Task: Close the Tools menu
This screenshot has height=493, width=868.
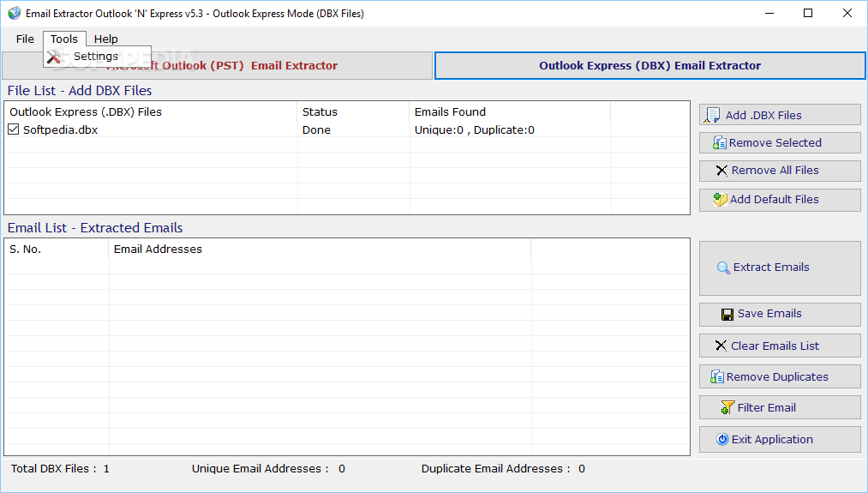Action: (64, 39)
